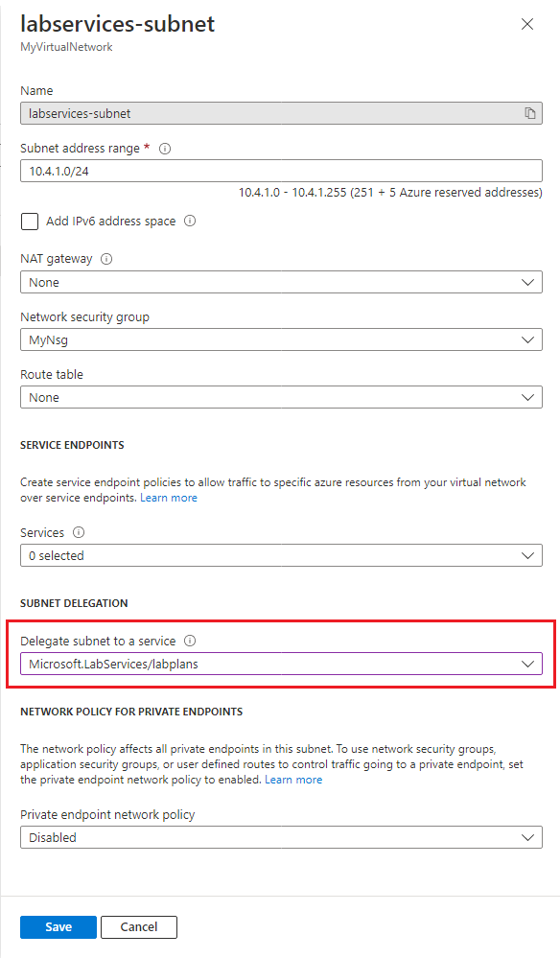The width and height of the screenshot is (560, 958).
Task: Cancel the subnet changes
Action: [x=138, y=926]
